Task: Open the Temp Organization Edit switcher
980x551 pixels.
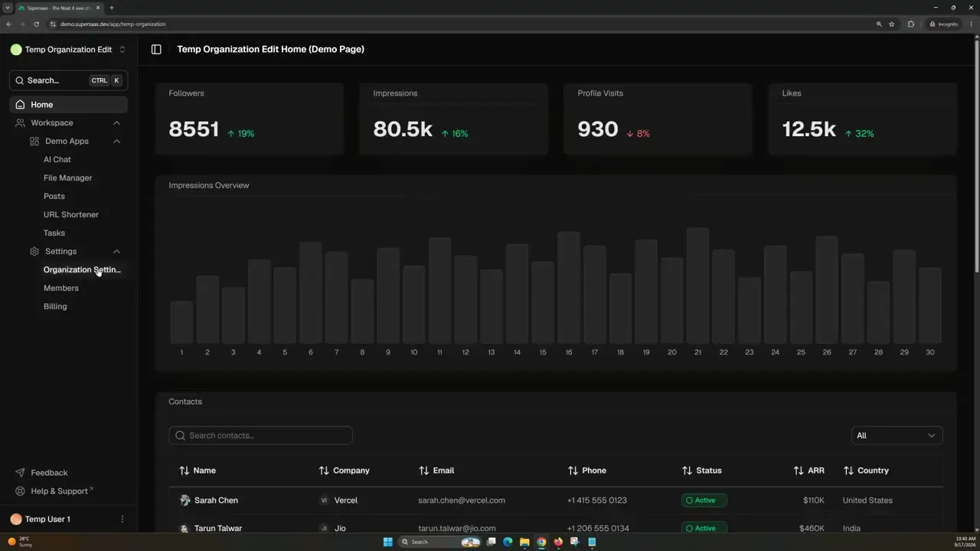Action: tap(68, 50)
